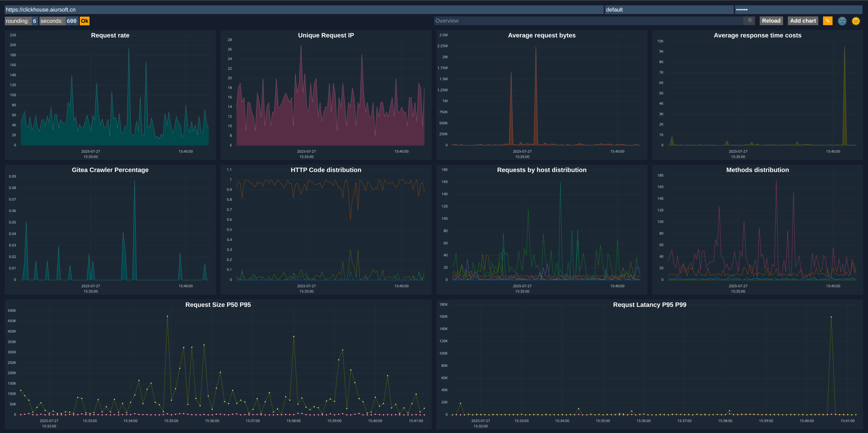
Task: Focus the ClickHouse URL field
Action: point(303,10)
